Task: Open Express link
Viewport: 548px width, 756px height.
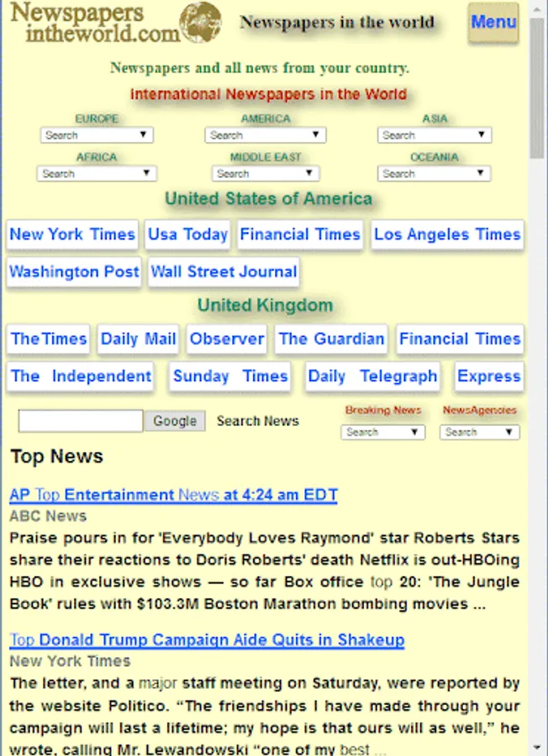Action: [x=489, y=376]
